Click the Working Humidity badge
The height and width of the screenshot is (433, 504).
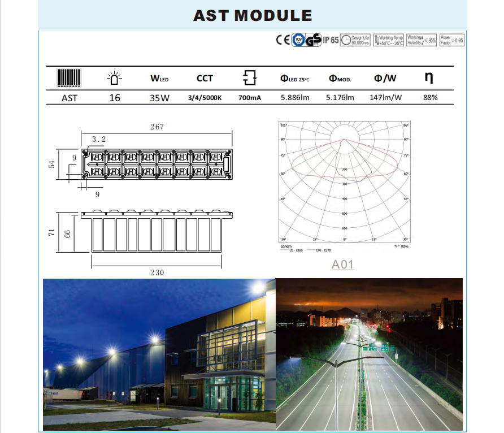422,40
